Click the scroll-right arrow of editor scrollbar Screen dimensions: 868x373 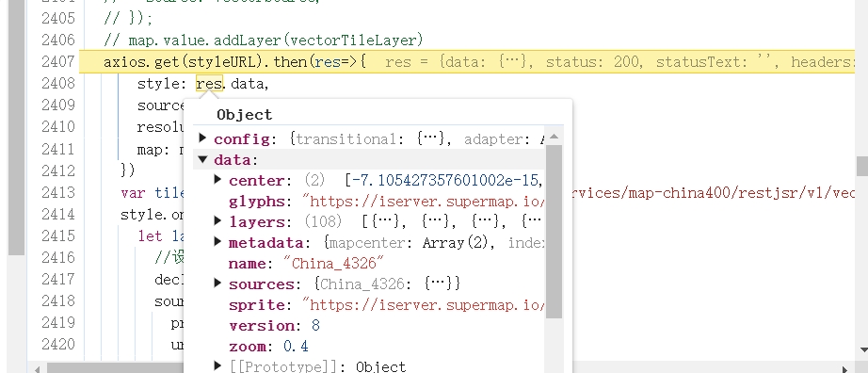844,368
